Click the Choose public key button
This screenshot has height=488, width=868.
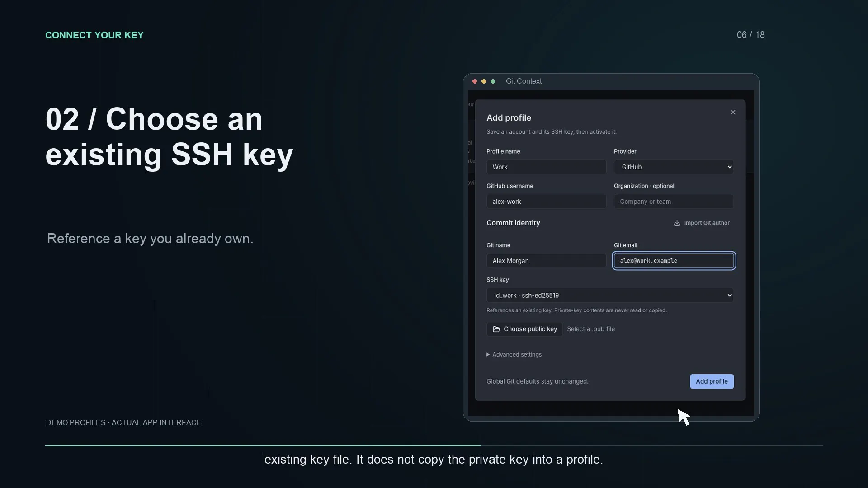(x=524, y=329)
